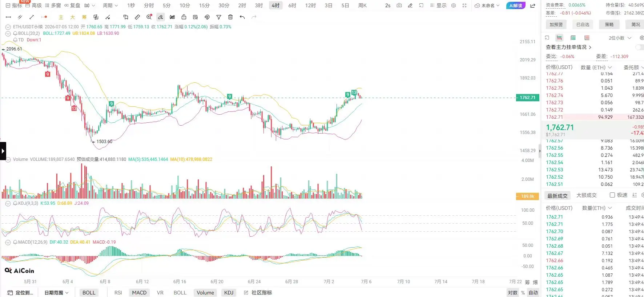The width and height of the screenshot is (644, 297).
Task: Open the 2位小数 decimals dropdown
Action: click(x=620, y=38)
